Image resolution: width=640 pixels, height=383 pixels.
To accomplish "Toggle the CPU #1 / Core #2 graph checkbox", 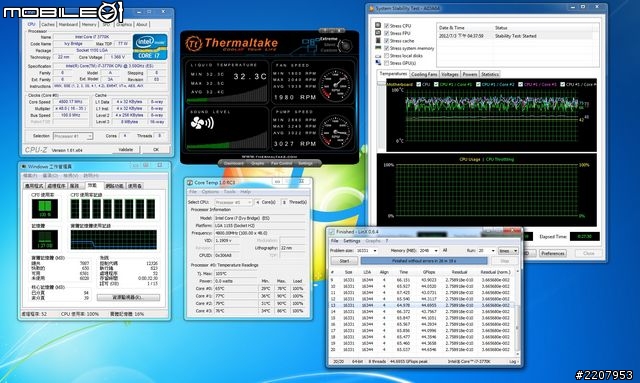I will 478,85.
